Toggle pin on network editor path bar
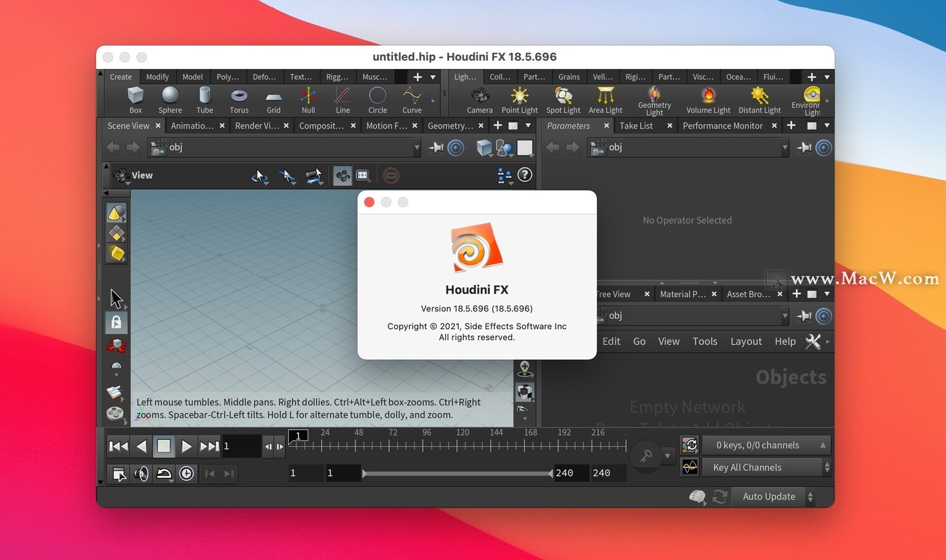Viewport: 946px width, 560px height. (x=804, y=316)
